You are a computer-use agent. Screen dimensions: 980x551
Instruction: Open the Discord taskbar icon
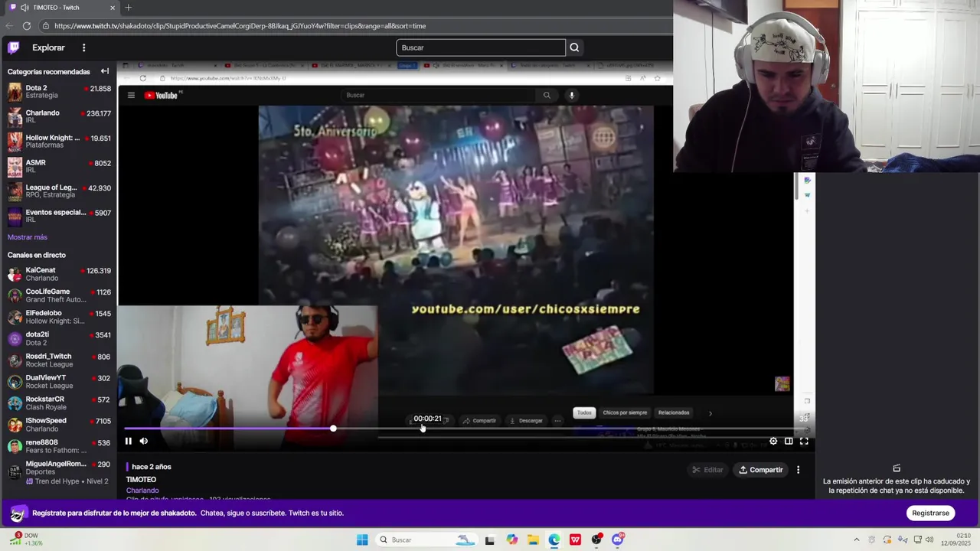pos(618,540)
